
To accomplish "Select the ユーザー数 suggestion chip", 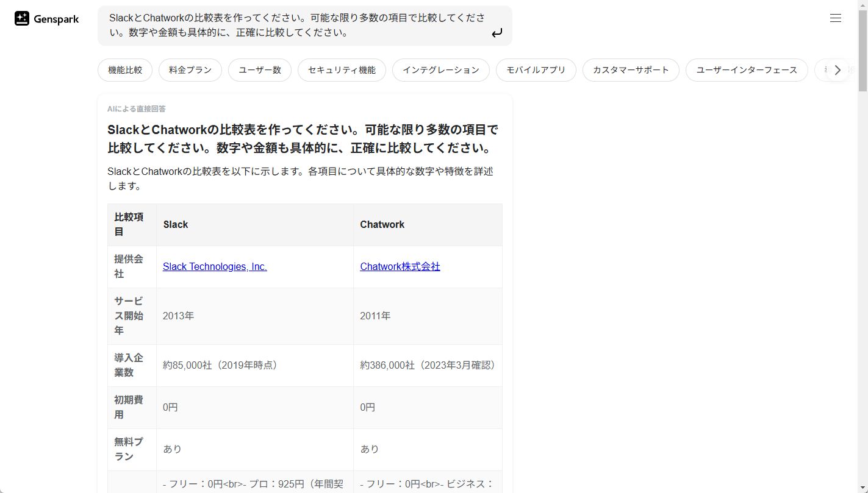I will [x=260, y=69].
